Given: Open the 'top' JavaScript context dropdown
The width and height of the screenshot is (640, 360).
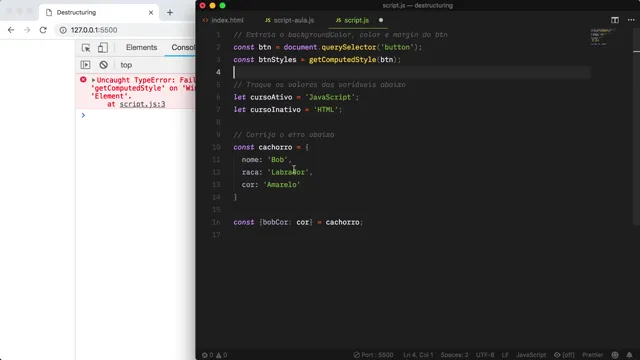Looking at the screenshot, I should click(x=126, y=65).
